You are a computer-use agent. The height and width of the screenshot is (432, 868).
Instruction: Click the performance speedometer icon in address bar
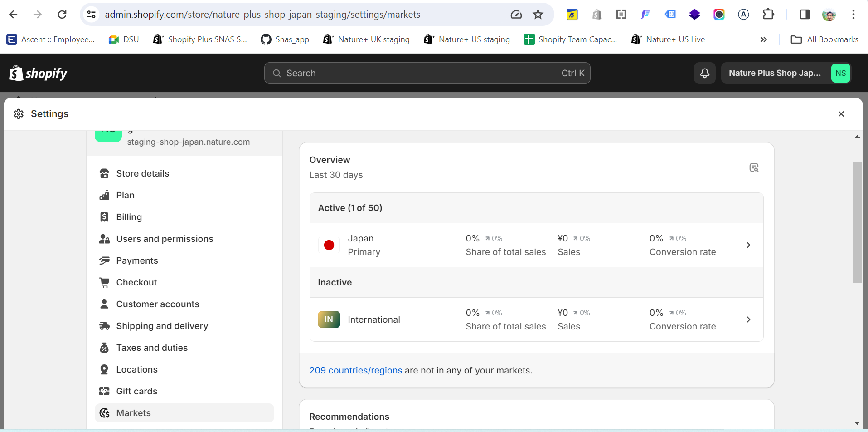516,15
